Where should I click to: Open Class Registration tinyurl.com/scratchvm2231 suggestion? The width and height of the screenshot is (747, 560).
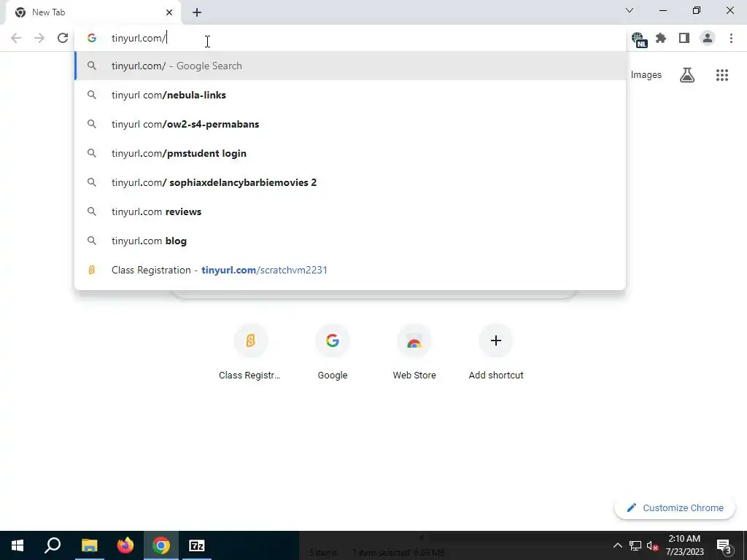click(x=350, y=270)
